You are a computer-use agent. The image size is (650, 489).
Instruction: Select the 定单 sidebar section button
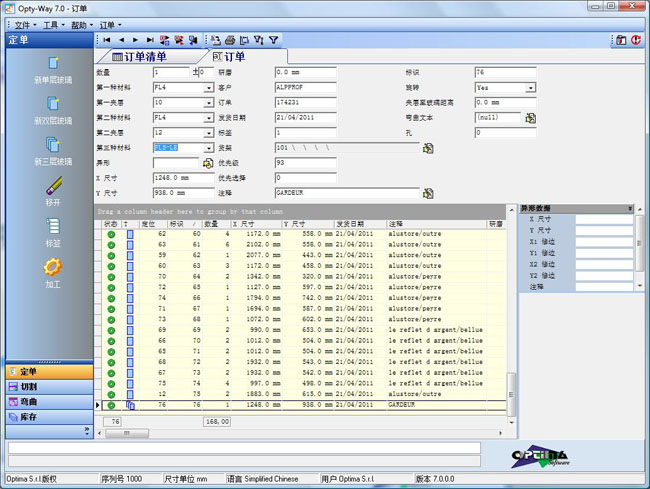pyautogui.click(x=49, y=372)
